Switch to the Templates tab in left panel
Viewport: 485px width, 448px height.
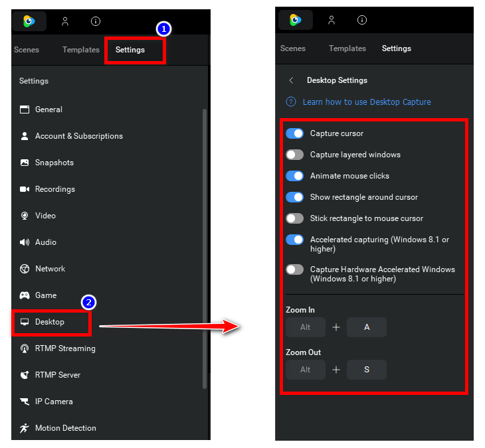pos(81,50)
